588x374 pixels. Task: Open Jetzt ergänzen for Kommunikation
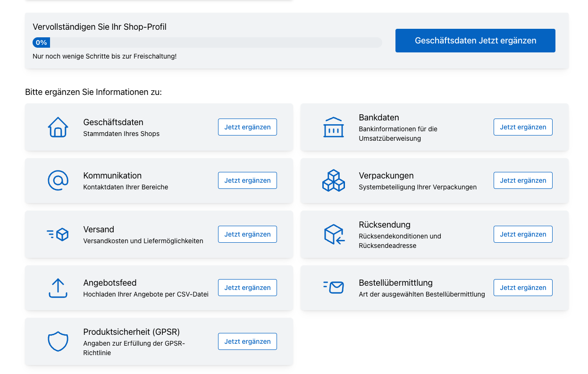[x=247, y=180]
